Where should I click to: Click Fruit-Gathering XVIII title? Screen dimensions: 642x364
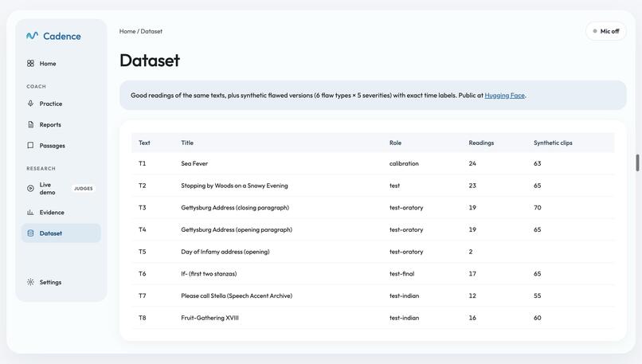click(209, 318)
